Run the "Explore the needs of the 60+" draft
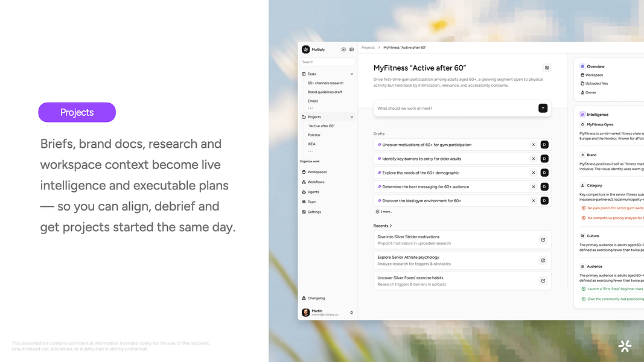Viewport: 644px width, 362px height. (x=544, y=173)
